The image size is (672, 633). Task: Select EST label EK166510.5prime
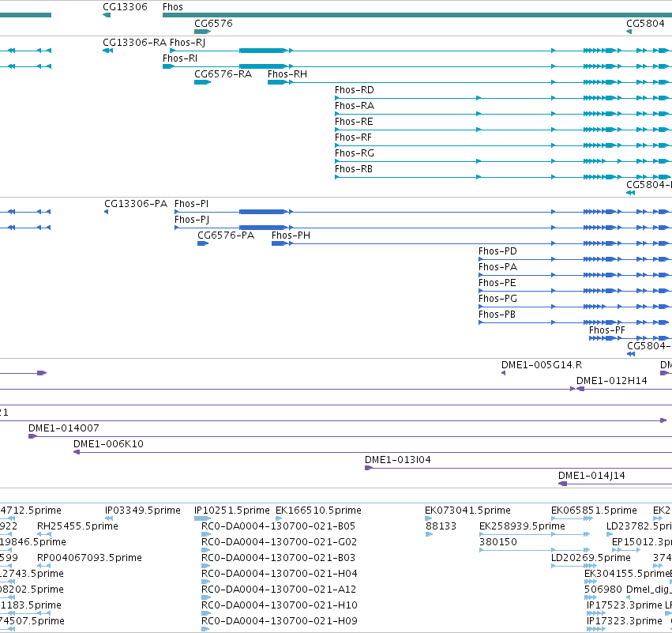point(318,511)
